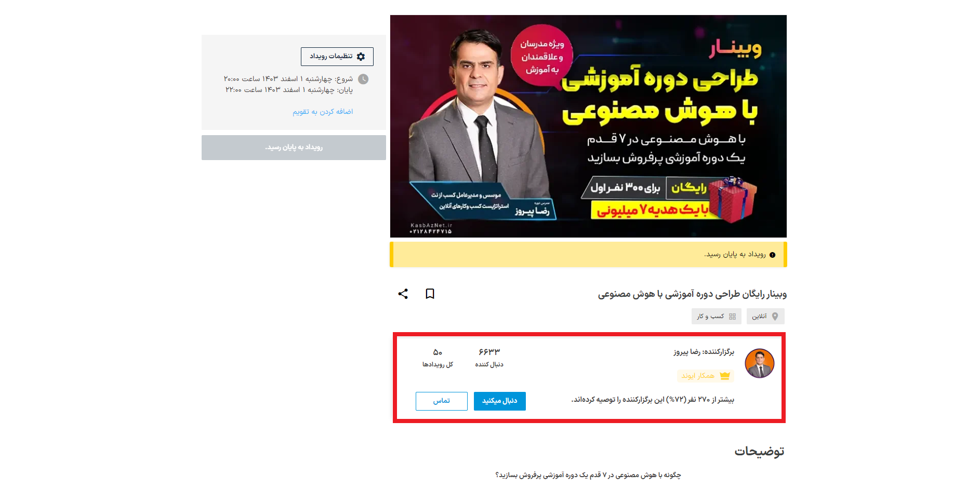Viewport: 980px width, 487px height.
Task: Click organizer name برگزارکننده: رضا پیروز
Action: point(704,352)
